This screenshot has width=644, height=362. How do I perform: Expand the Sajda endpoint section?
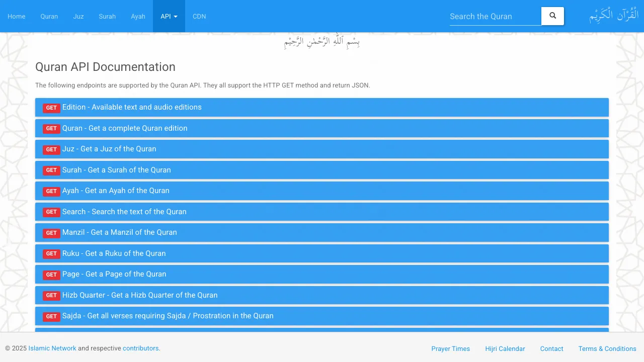click(322, 316)
